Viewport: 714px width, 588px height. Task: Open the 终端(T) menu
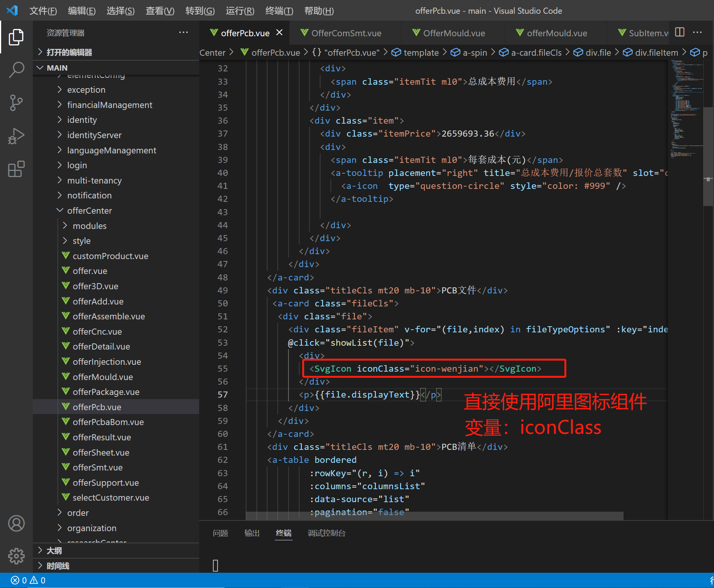[279, 11]
